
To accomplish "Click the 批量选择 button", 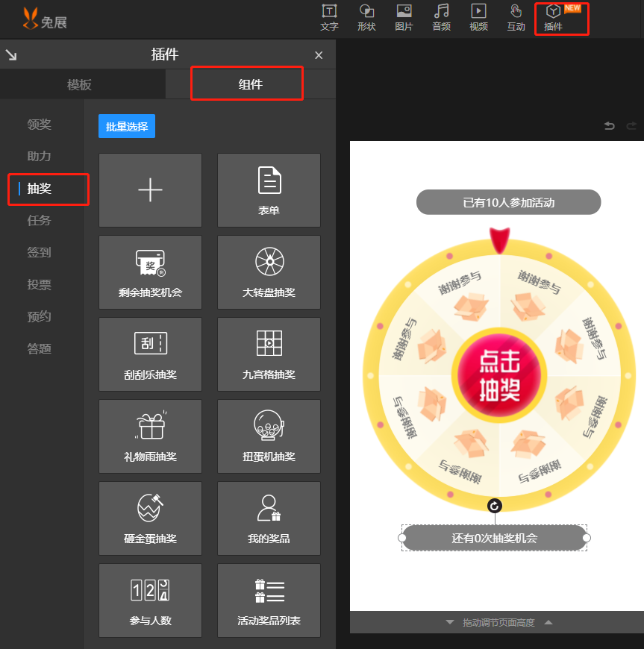I will 127,126.
